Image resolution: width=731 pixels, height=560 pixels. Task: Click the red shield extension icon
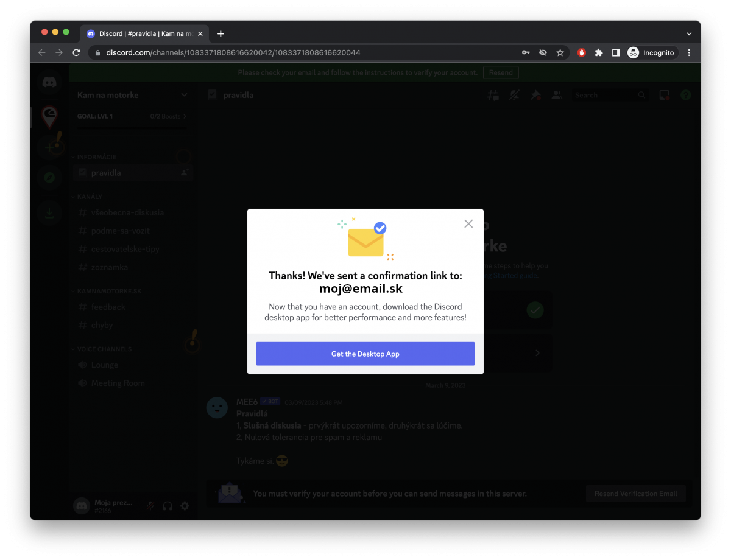tap(582, 52)
